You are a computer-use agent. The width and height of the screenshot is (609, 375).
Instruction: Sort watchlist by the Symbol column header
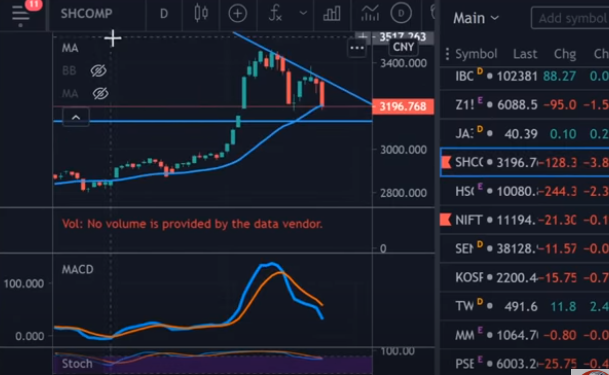coord(476,54)
